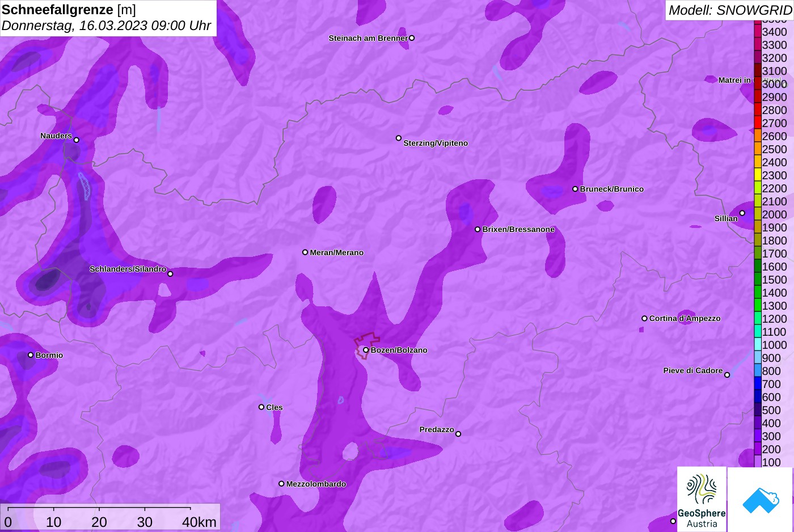Click the Bozen/Bolzano label text
794x532 pixels.
399,350
